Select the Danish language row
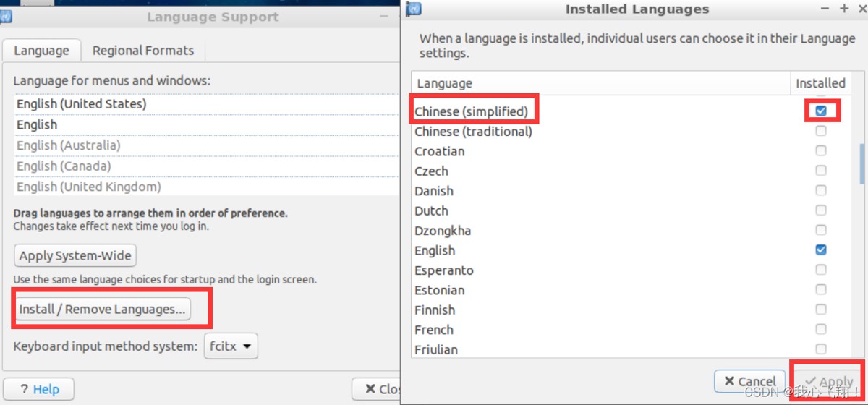The image size is (868, 405). pos(631,191)
